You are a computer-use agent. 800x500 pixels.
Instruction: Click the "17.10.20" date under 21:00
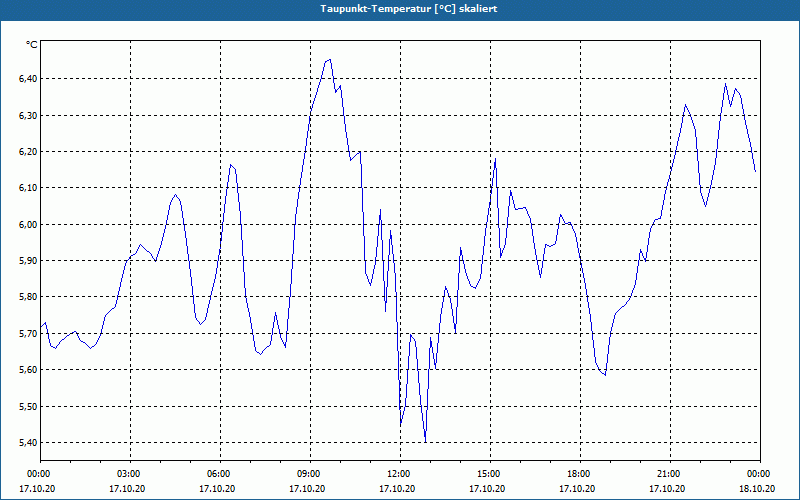pyautogui.click(x=667, y=488)
